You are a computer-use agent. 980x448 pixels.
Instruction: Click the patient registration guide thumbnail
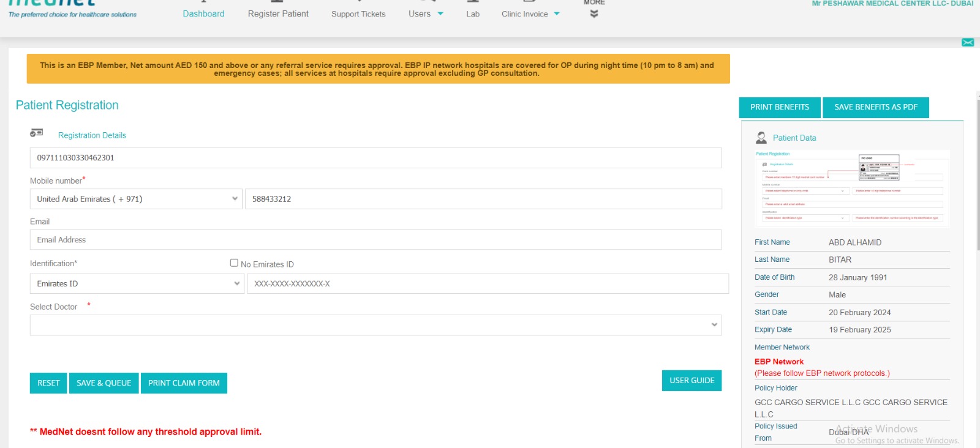pos(852,189)
